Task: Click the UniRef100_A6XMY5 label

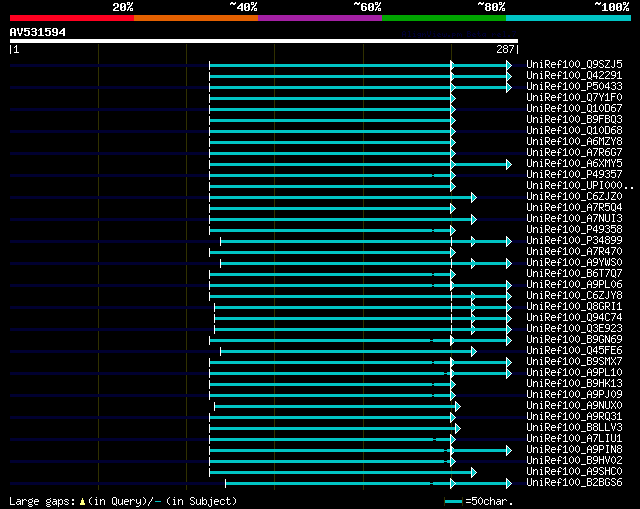Action: coord(574,163)
